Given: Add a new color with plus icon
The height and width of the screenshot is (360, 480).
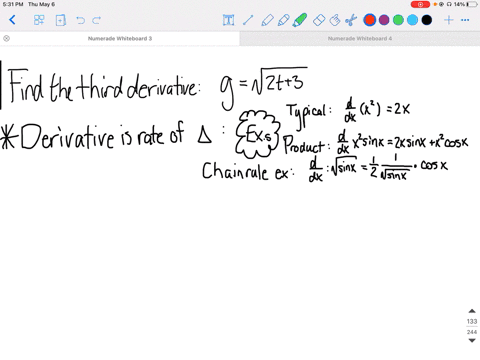Looking at the screenshot, I should pos(449,20).
